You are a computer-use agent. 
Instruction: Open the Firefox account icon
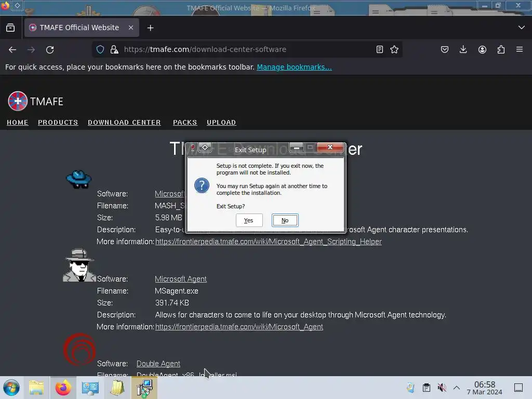(482, 49)
